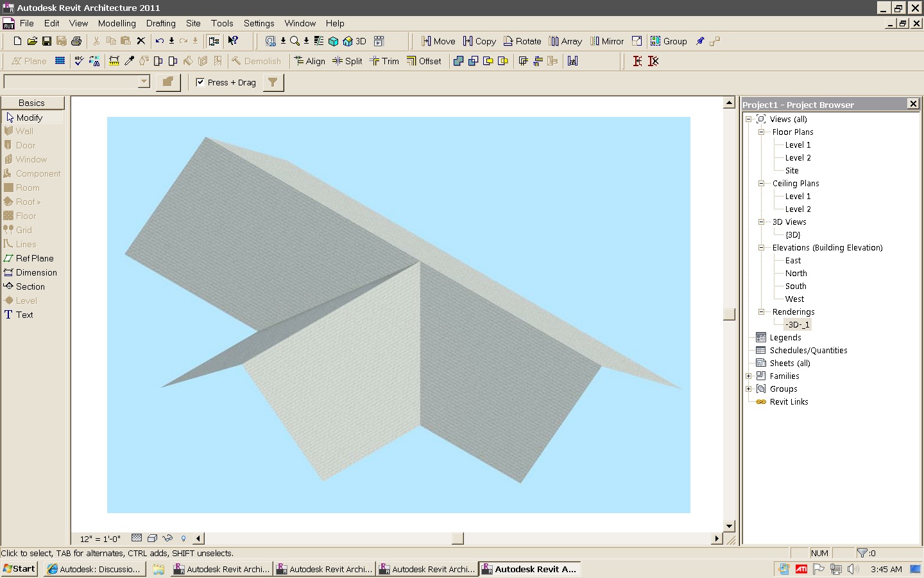924x578 pixels.
Task: Click the Windows Start button
Action: pos(19,569)
